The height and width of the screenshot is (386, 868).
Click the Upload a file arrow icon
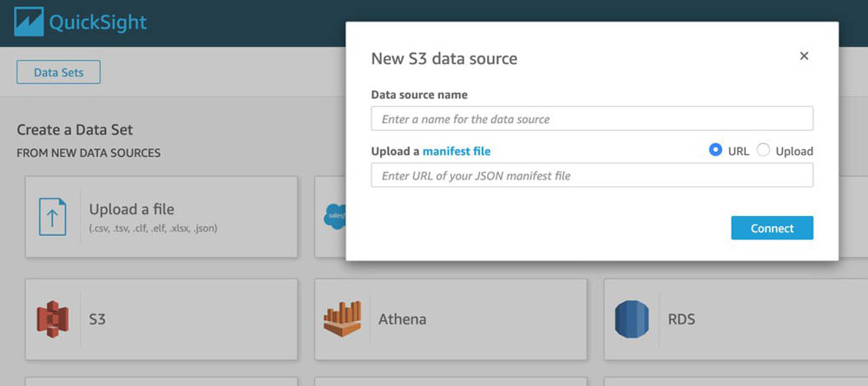(53, 217)
